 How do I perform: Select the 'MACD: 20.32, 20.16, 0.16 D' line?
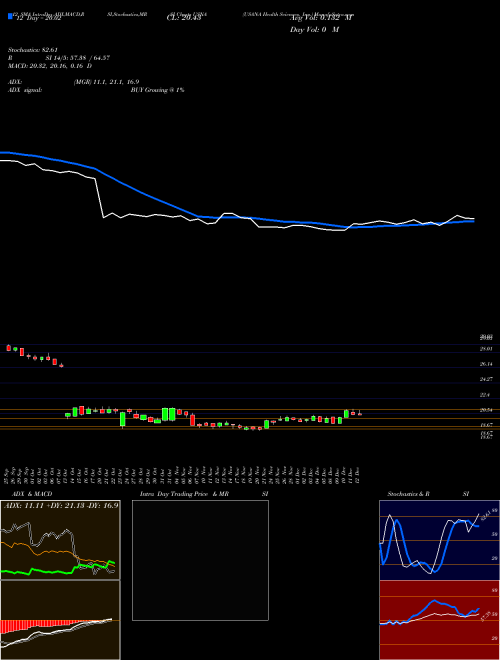[x=50, y=66]
